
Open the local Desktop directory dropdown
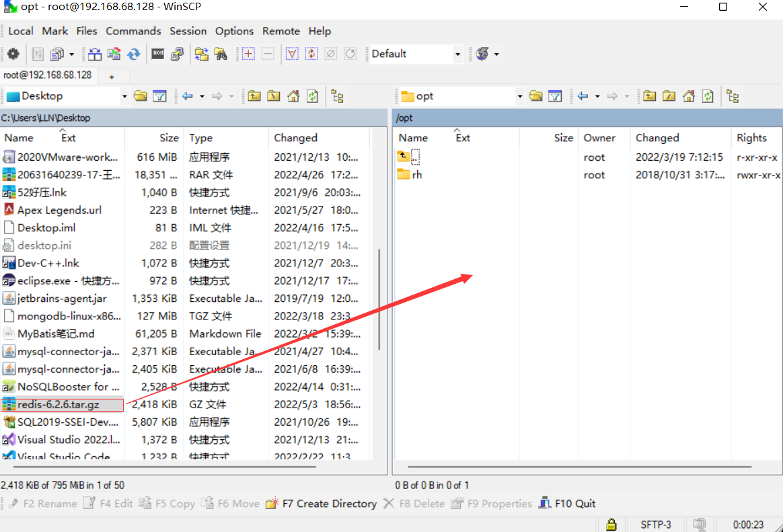click(x=124, y=96)
